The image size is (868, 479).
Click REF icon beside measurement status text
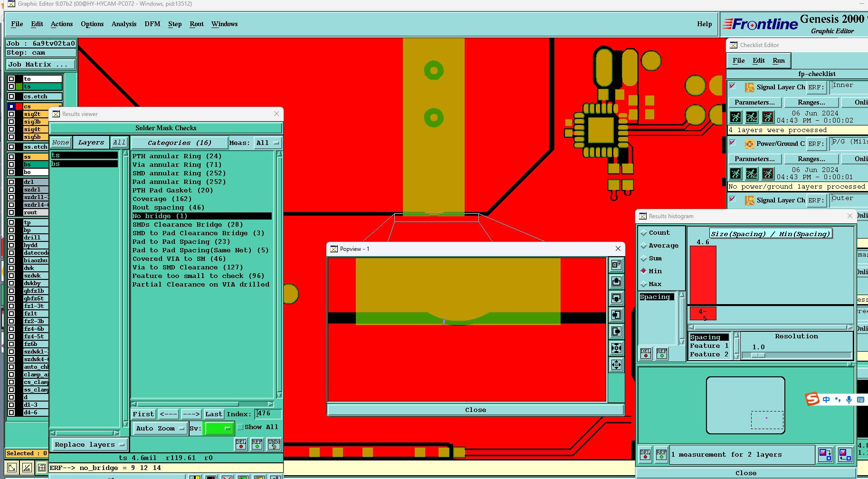coord(661,455)
